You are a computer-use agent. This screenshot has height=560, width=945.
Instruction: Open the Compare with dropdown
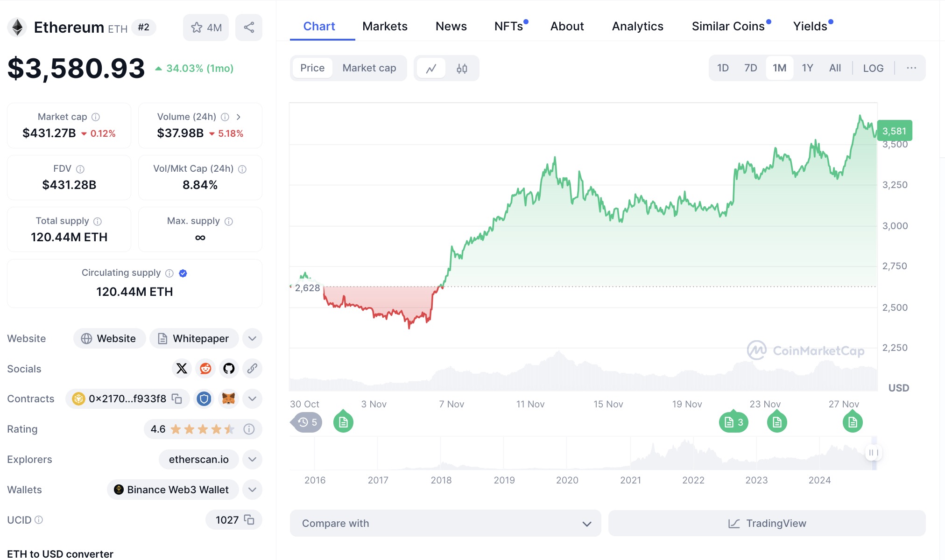[x=445, y=523]
